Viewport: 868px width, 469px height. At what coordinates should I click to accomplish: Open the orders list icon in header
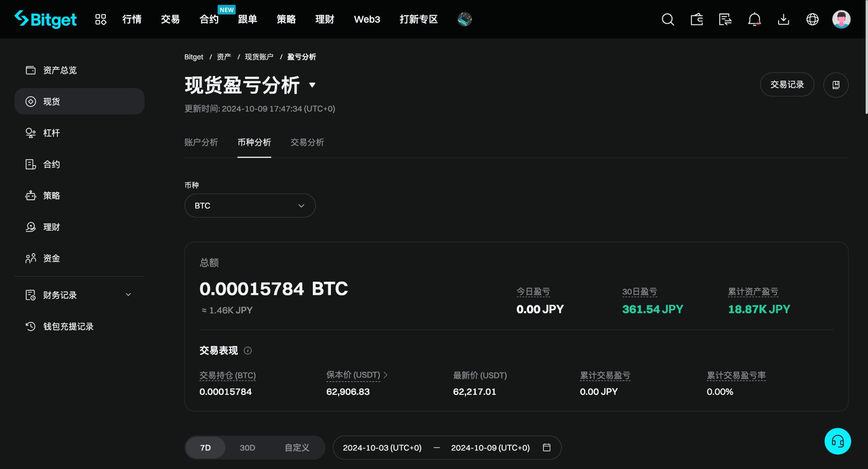(x=725, y=19)
